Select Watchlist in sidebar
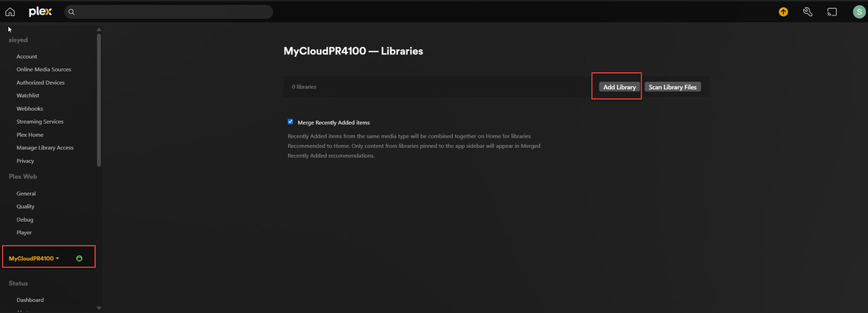 [27, 96]
